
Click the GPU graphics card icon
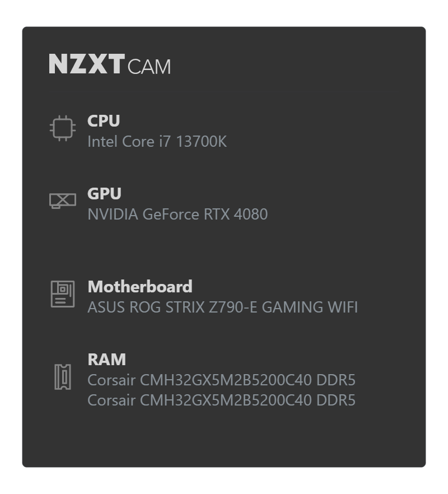tap(63, 201)
